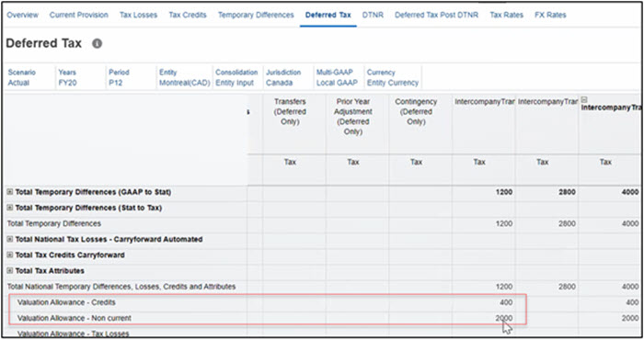Screen dimensions: 644x340
Task: Open the Deferred Tax info icon
Action: click(x=97, y=43)
